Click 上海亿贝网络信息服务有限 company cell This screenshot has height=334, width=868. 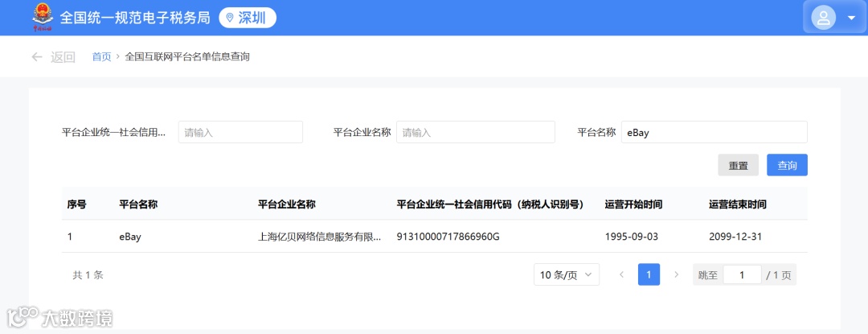click(x=319, y=237)
